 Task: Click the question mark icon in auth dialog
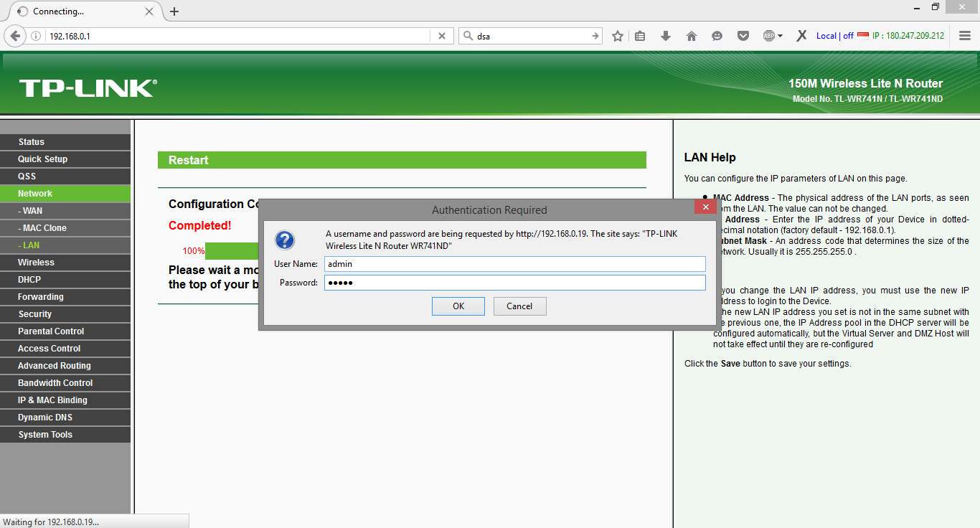(284, 240)
